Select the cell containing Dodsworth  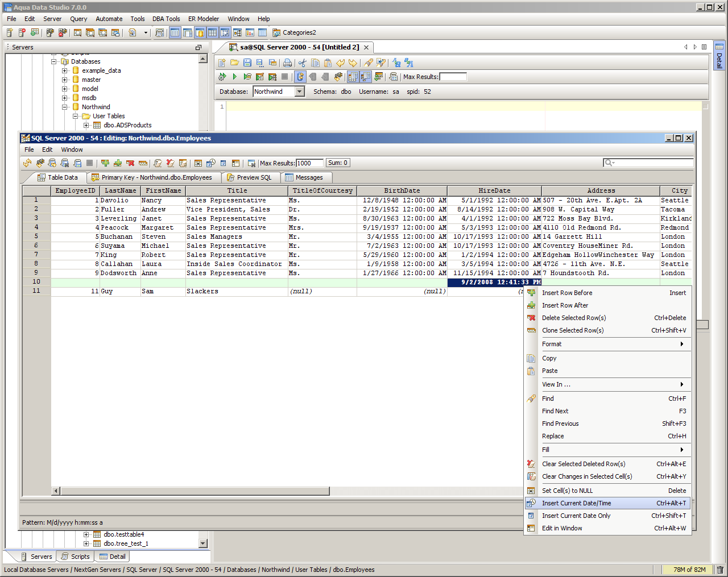click(120, 273)
